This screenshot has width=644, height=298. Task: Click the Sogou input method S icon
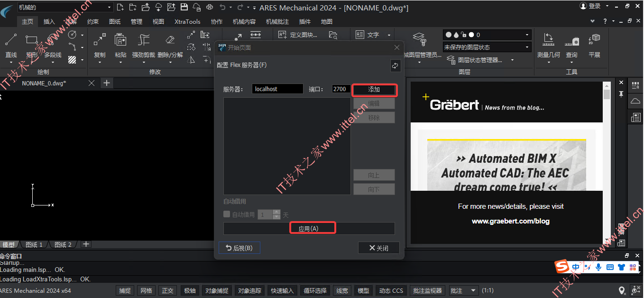point(562,267)
